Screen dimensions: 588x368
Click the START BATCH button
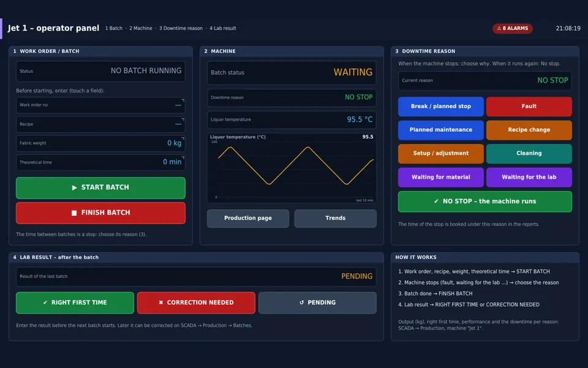point(100,188)
